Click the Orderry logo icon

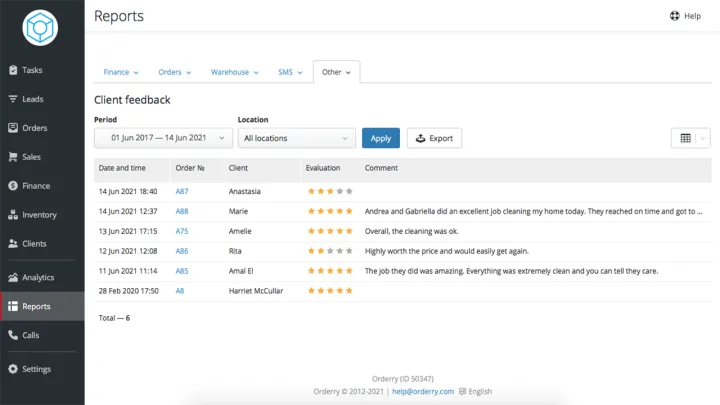coord(40,28)
